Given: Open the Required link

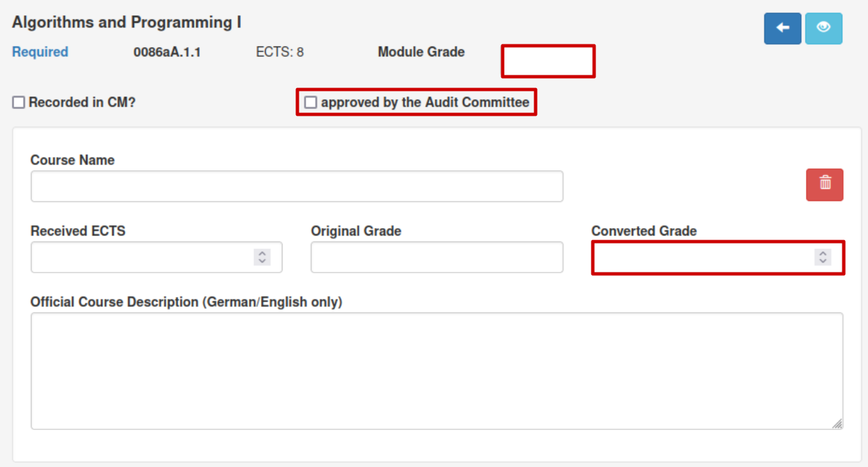Looking at the screenshot, I should click(40, 52).
